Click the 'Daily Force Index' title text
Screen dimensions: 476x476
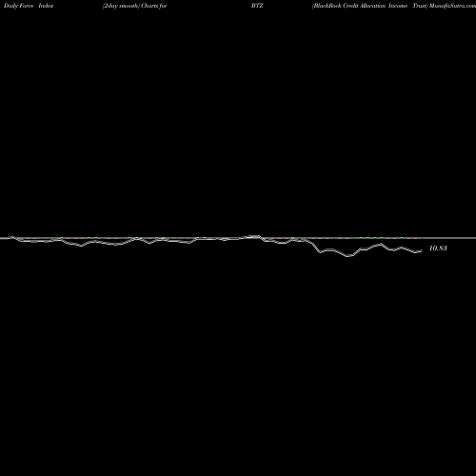click(29, 6)
